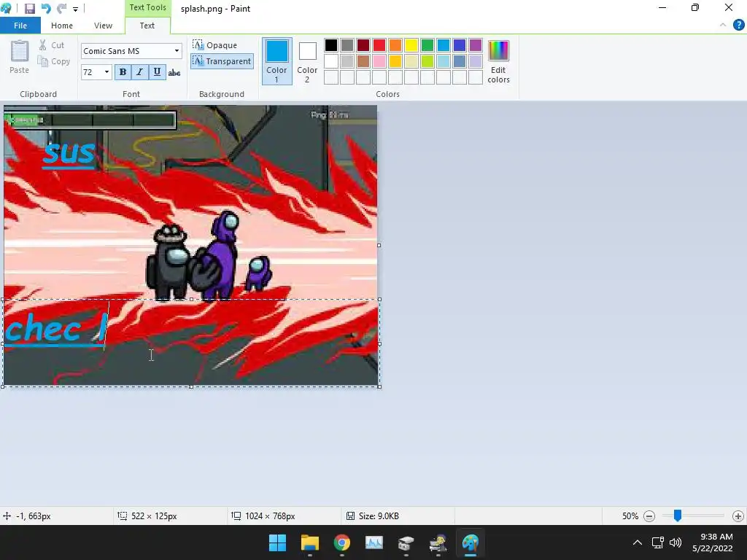747x560 pixels.
Task: Click the 'sus' text on canvas
Action: (69, 153)
